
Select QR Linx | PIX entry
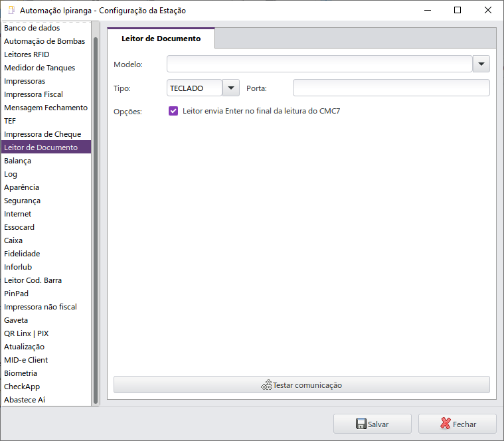coord(46,333)
